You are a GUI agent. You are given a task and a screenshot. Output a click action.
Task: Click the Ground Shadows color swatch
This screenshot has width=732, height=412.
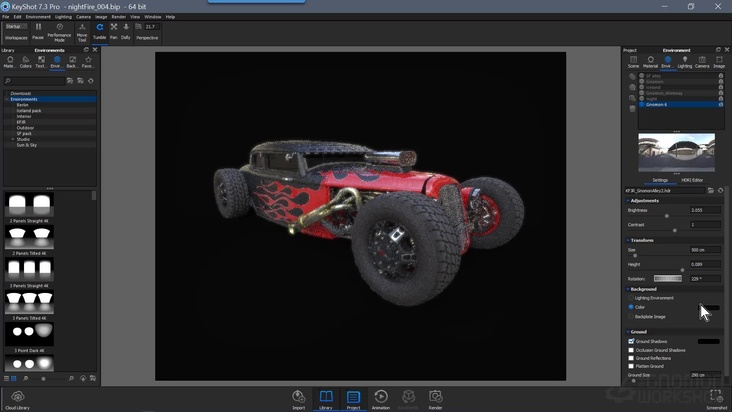click(x=709, y=342)
